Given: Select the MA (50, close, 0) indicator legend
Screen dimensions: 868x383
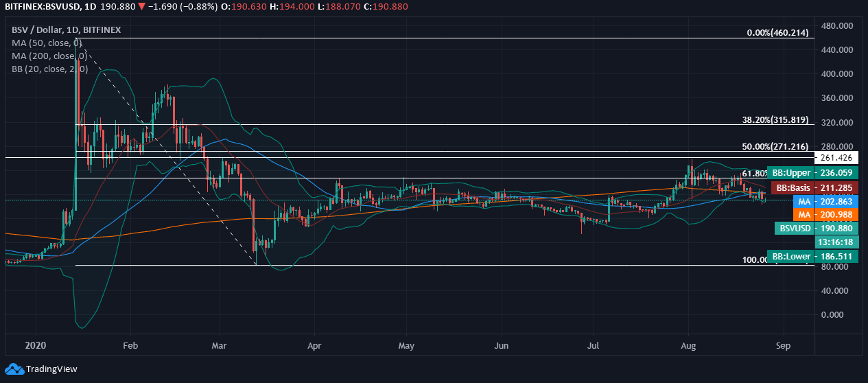Looking at the screenshot, I should point(47,43).
